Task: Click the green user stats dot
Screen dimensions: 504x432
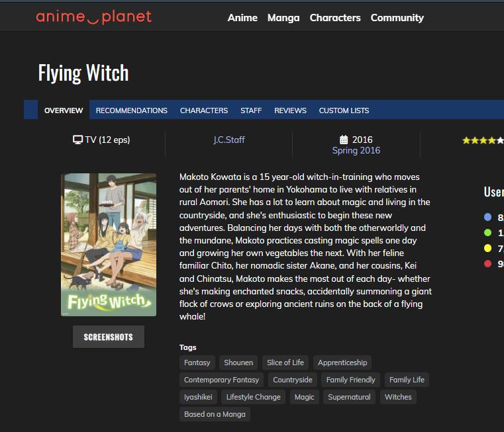Action: point(487,233)
